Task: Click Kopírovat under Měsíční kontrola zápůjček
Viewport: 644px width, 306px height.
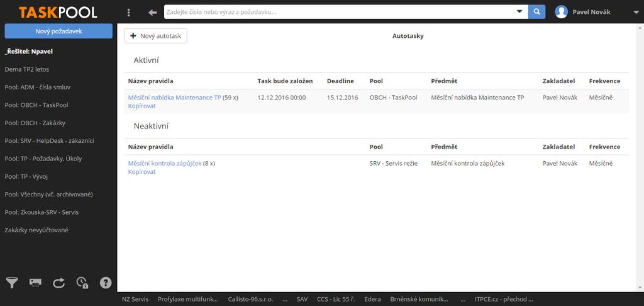Action: [x=142, y=171]
